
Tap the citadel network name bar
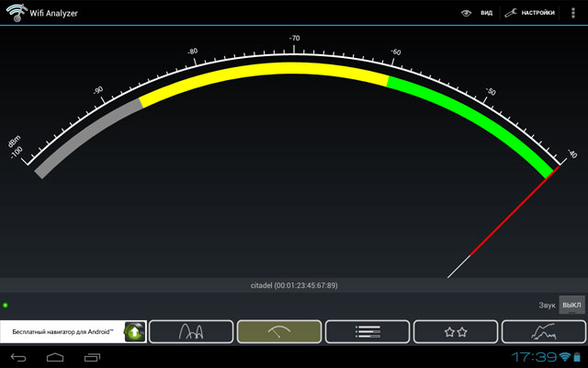pos(294,285)
